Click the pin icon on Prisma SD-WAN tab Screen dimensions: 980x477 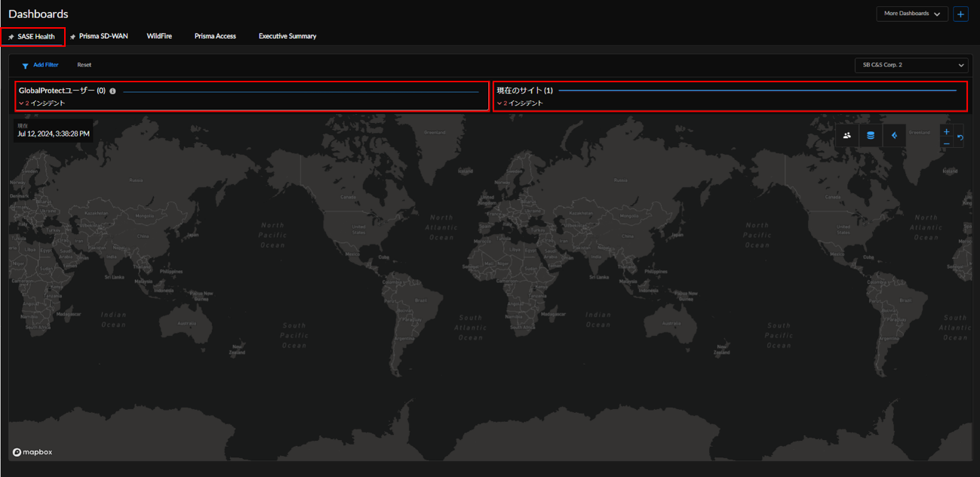pos(73,37)
